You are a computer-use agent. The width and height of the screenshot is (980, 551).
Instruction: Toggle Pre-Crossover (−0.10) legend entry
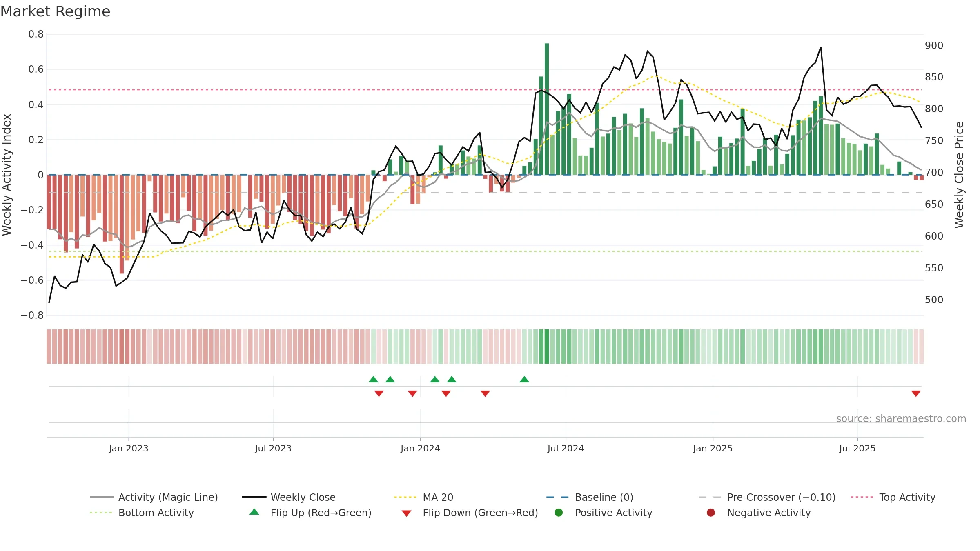[767, 497]
